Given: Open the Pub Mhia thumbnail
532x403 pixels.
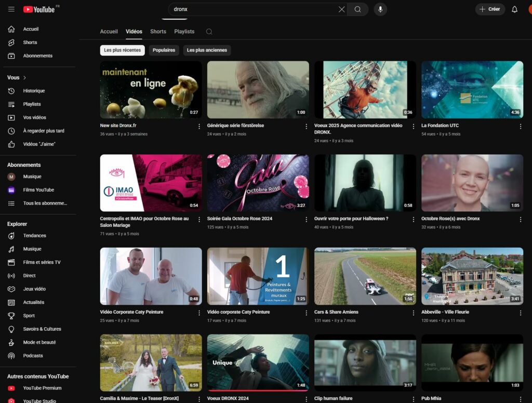Looking at the screenshot, I should pos(472,362).
